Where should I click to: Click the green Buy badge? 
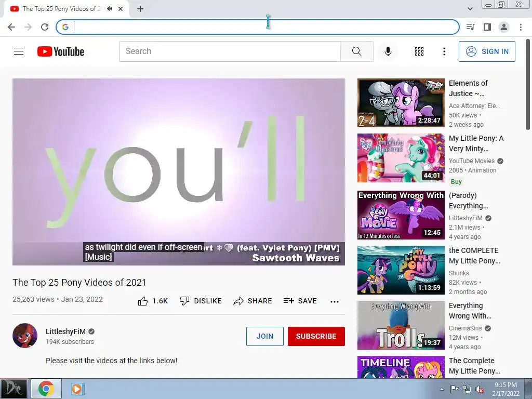pos(456,181)
